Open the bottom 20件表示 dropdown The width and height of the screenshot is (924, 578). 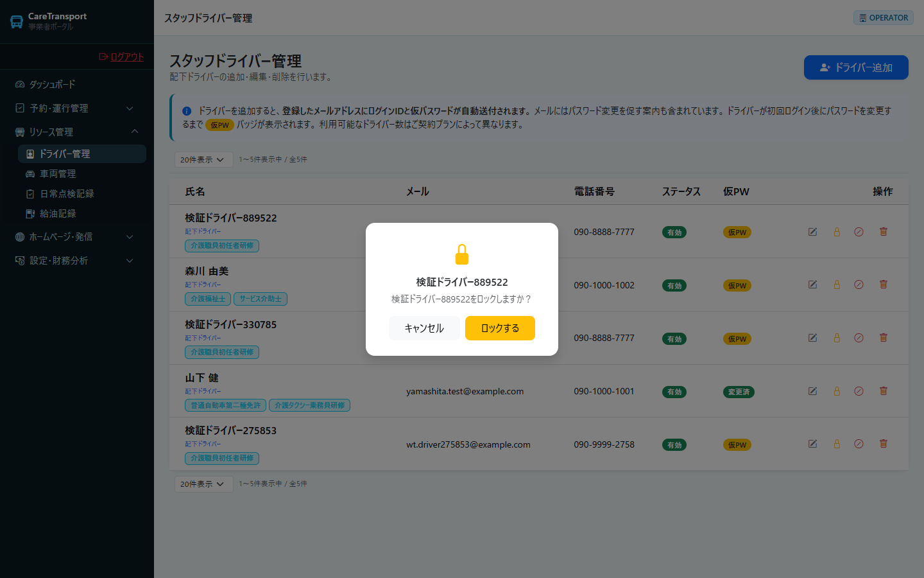pos(203,484)
